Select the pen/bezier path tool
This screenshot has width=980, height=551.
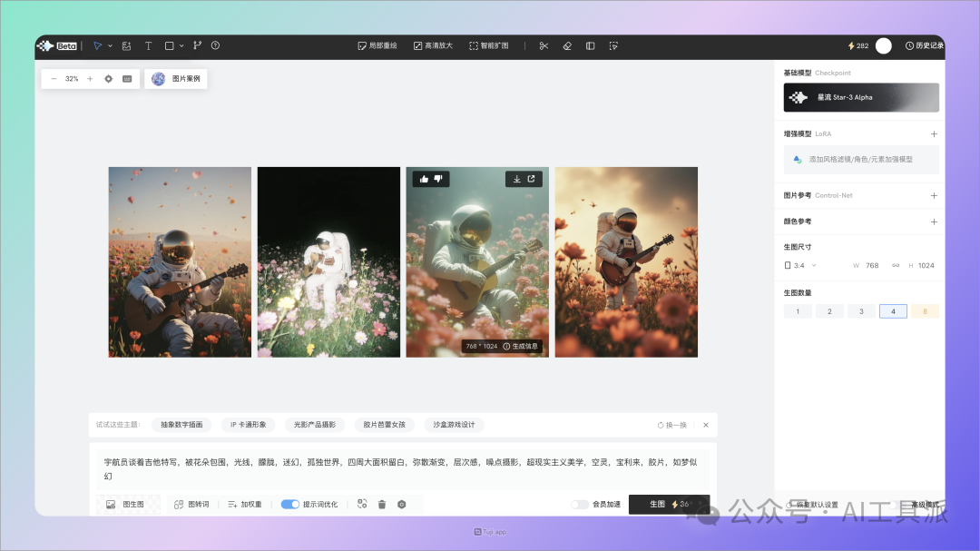point(198,45)
